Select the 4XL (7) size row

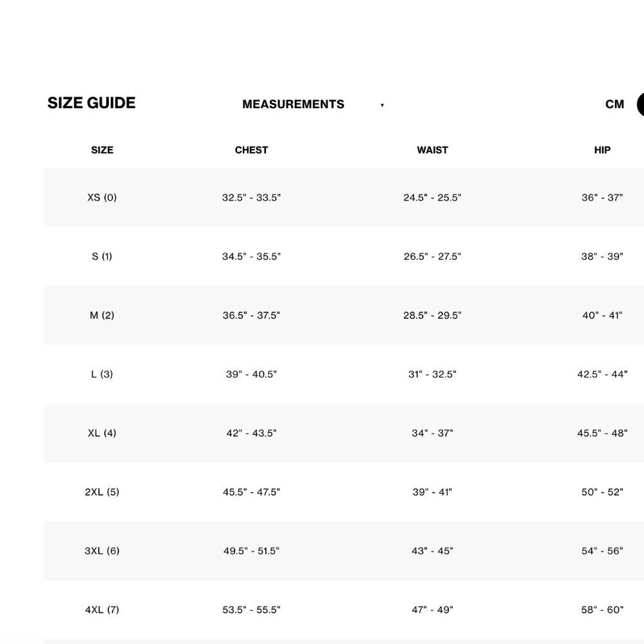point(344,610)
